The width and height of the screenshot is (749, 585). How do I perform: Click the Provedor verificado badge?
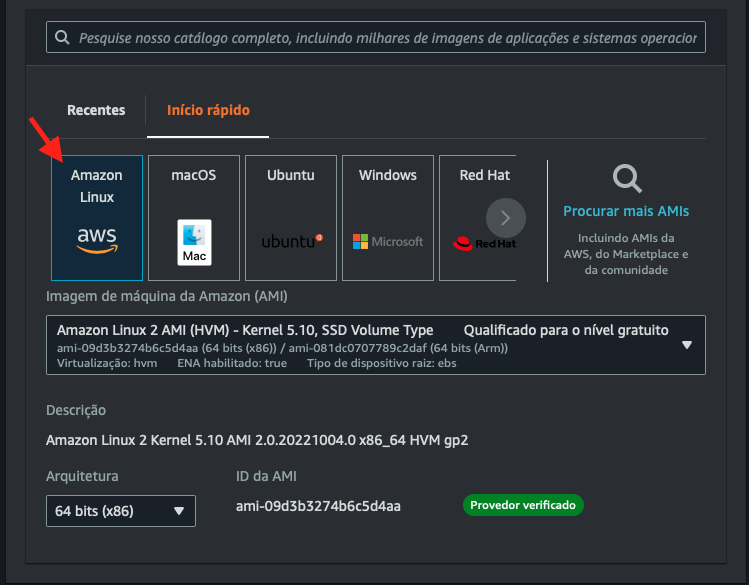[523, 505]
